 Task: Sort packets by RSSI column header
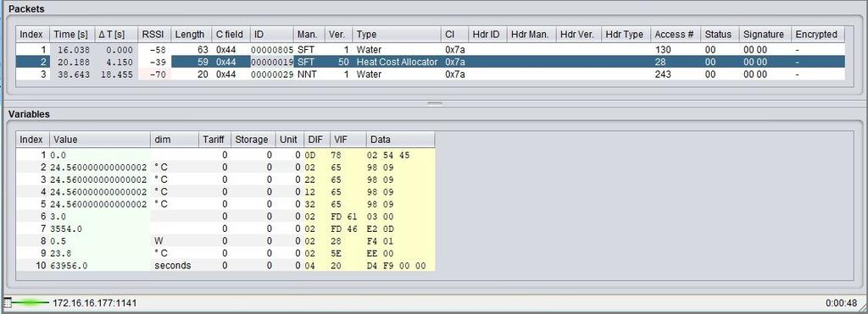pyautogui.click(x=154, y=34)
